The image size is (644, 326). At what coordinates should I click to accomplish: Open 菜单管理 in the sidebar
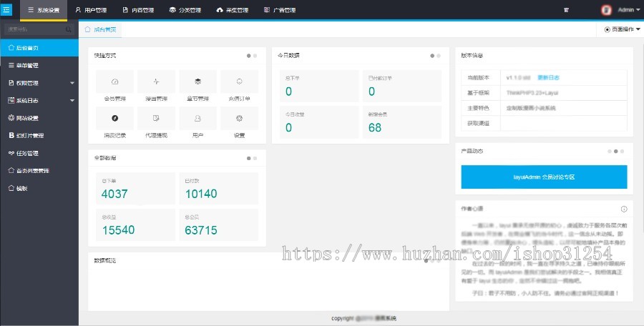coord(39,65)
